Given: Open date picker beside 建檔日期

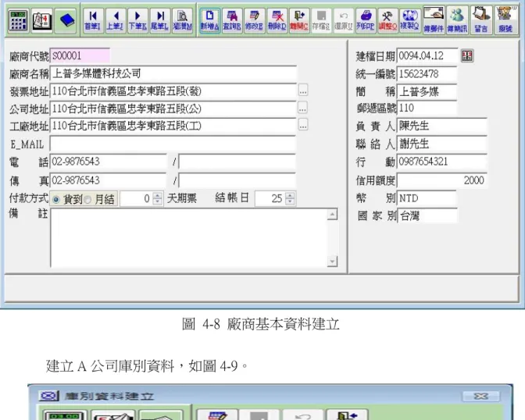Looking at the screenshot, I should click(x=467, y=55).
